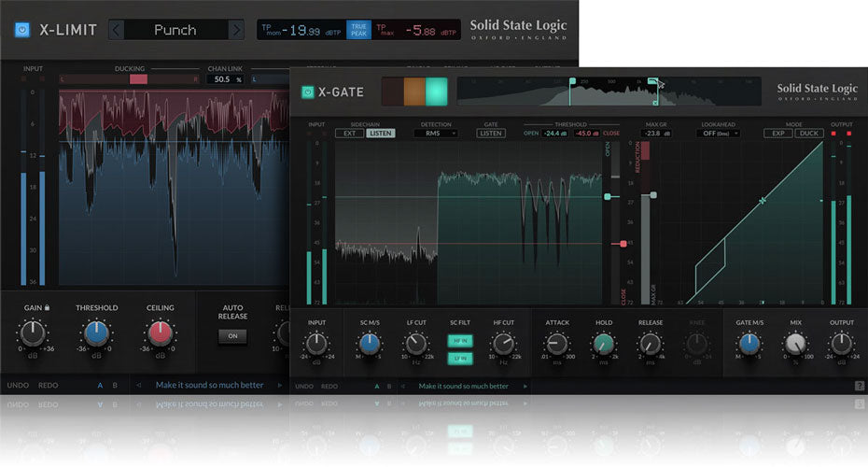Click next preset arrow in X-GATE footer

coord(525,386)
